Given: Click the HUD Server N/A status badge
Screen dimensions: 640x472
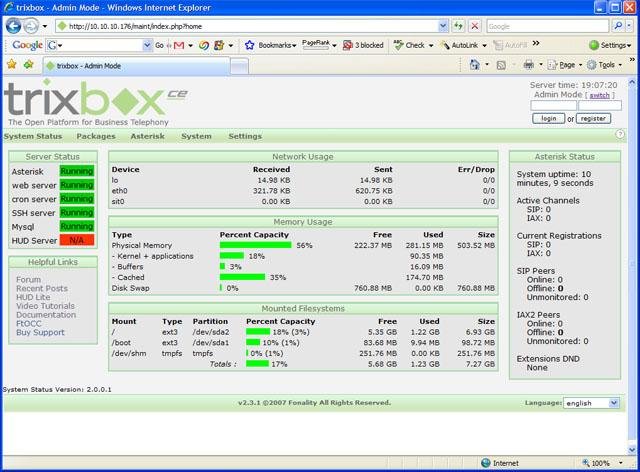Looking at the screenshot, I should point(77,240).
